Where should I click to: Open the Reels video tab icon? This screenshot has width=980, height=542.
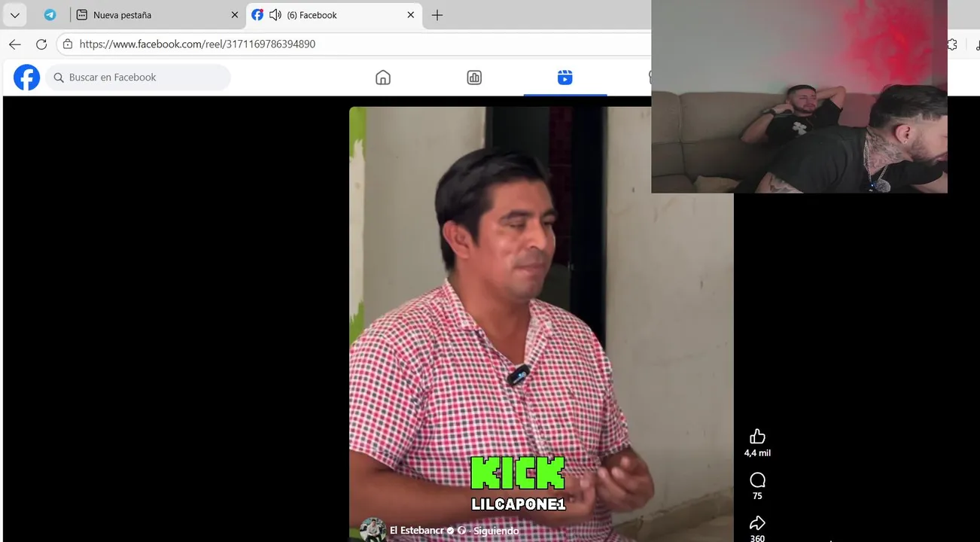point(565,78)
